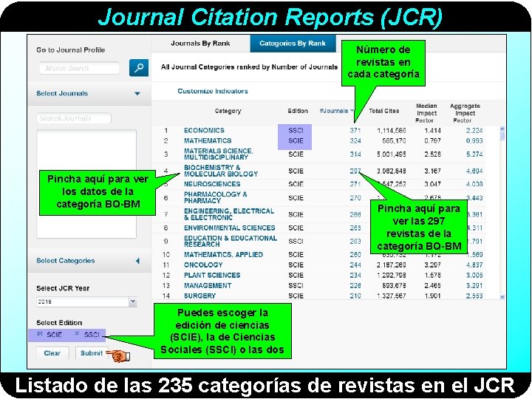Sort by #Journals column header arrow

tap(352, 111)
